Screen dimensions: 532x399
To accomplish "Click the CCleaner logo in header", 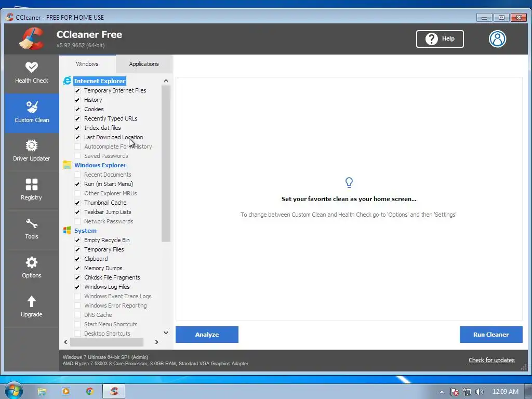I will click(x=31, y=38).
